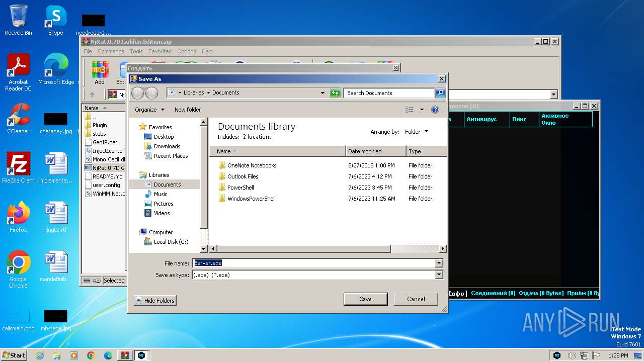
Task: Click the Hide Folders button
Action: click(155, 301)
